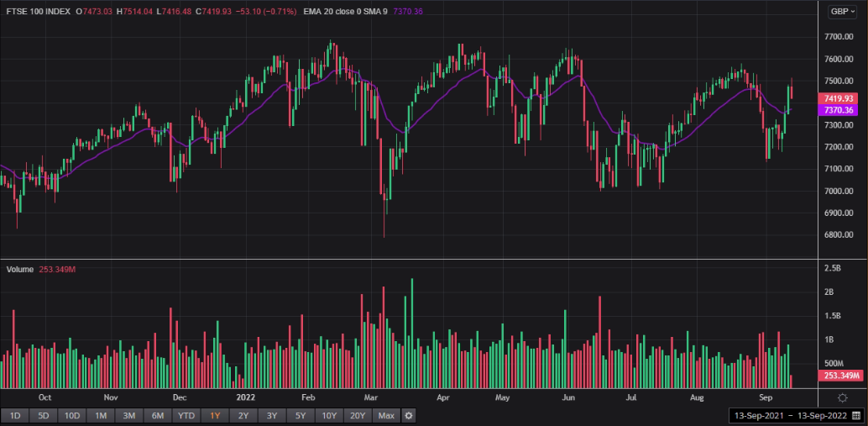Open chart settings gear at the bottom right
The height and width of the screenshot is (426, 868).
click(843, 397)
